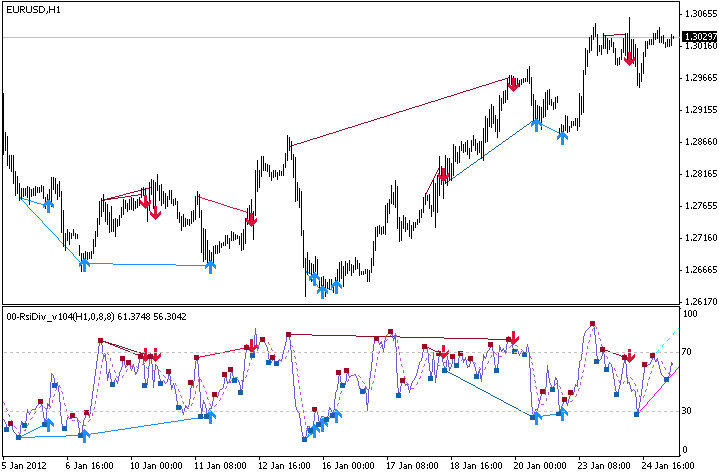Select the red down arrow on the RSI line near 20 Jan
This screenshot has height=473, width=719.
pos(513,338)
